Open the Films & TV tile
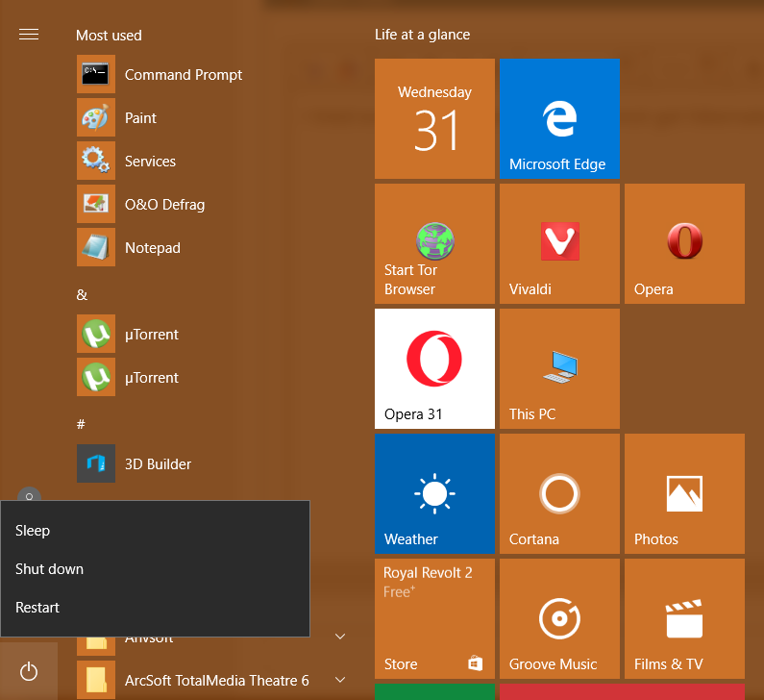 pos(684,618)
